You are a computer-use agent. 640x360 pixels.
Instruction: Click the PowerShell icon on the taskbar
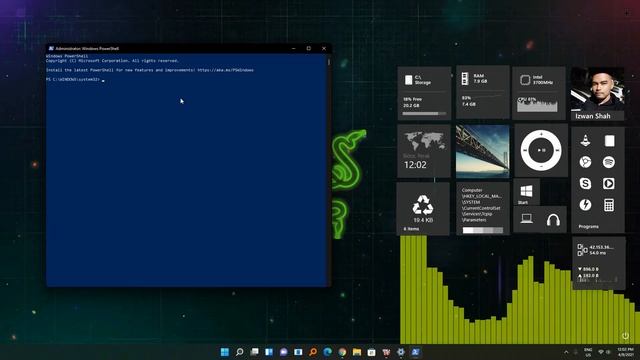point(416,352)
